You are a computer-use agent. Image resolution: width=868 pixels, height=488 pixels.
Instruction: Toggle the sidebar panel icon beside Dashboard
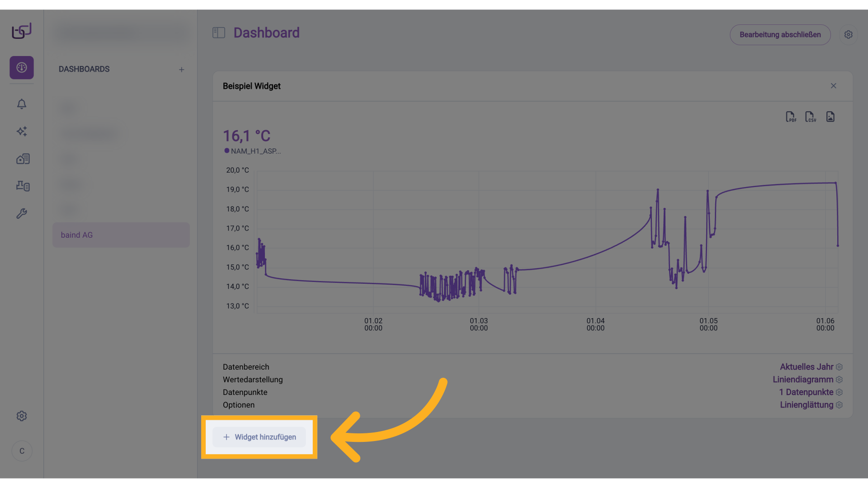coord(219,33)
